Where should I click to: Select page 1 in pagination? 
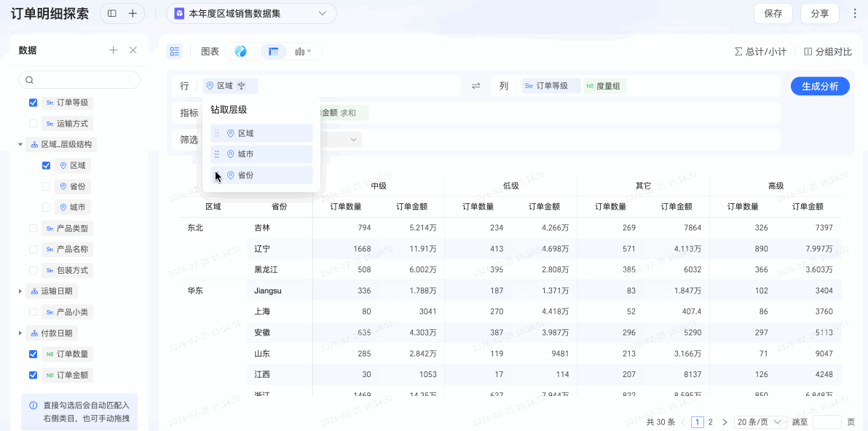pyautogui.click(x=698, y=422)
